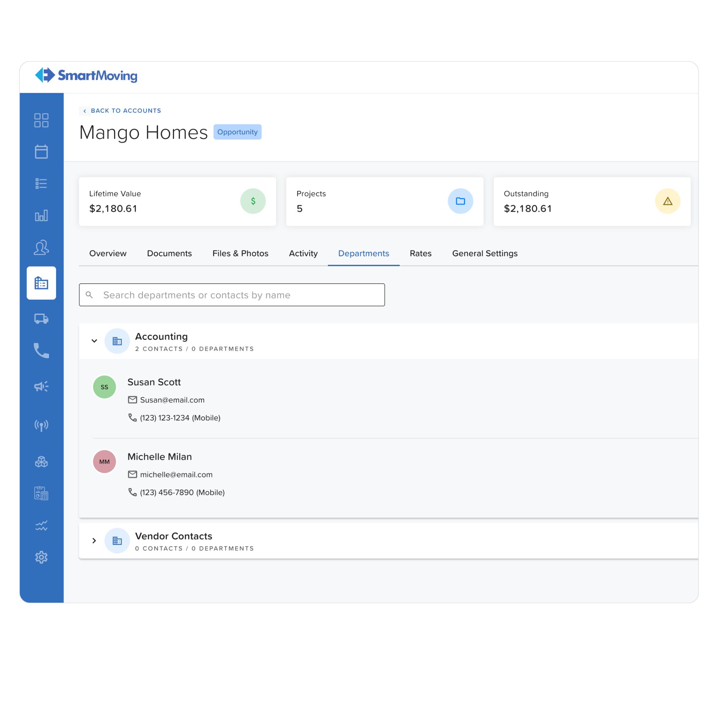This screenshot has width=718, height=728.
Task: Click the yellow warning Outstanding icon
Action: [x=668, y=201]
